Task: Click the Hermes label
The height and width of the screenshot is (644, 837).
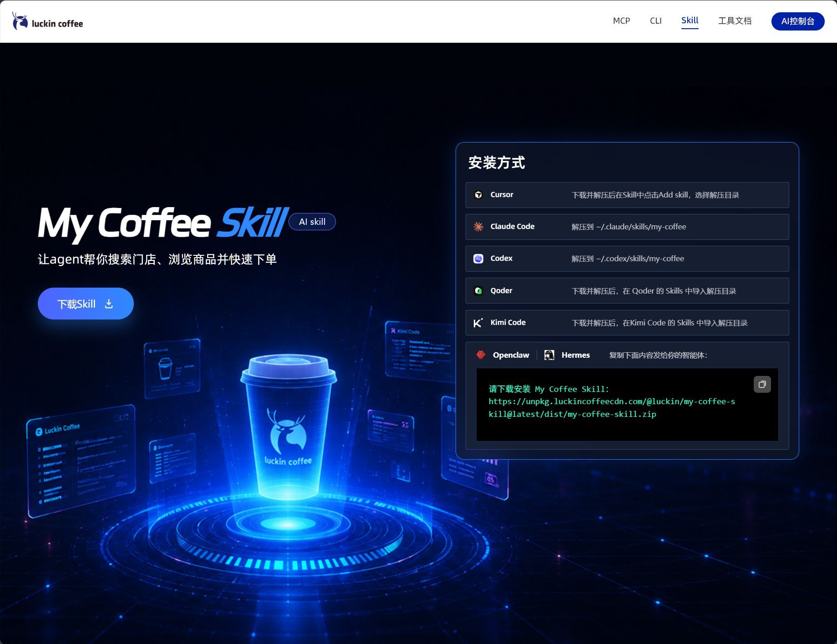Action: (x=576, y=355)
